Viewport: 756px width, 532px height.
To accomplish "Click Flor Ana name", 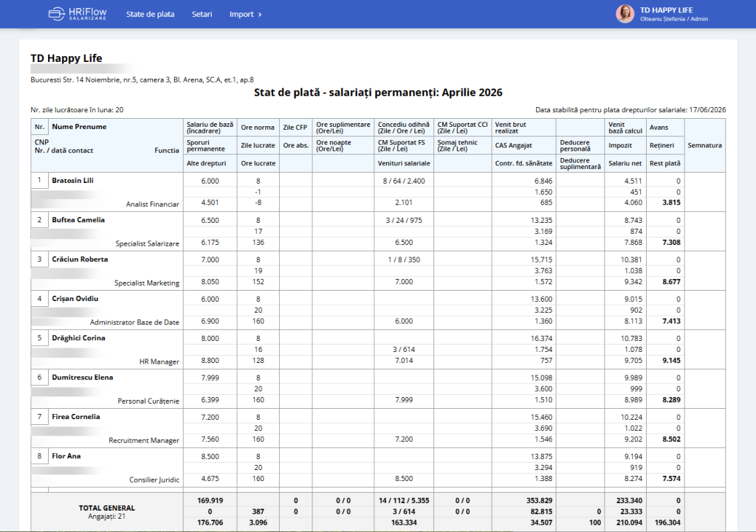I will pyautogui.click(x=66, y=456).
